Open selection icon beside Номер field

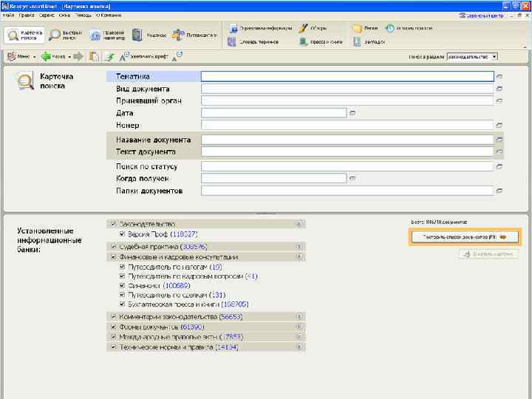coord(499,125)
